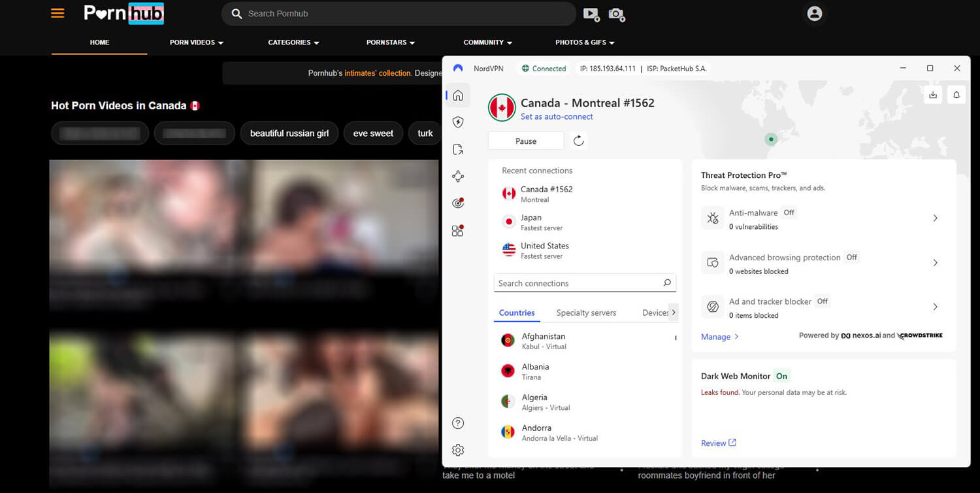Pause the VPN connection
The width and height of the screenshot is (980, 493).
[525, 140]
